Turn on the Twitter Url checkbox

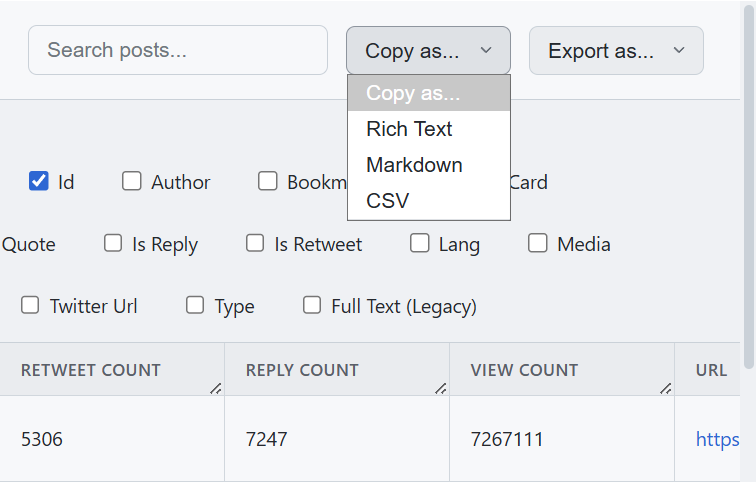click(31, 306)
